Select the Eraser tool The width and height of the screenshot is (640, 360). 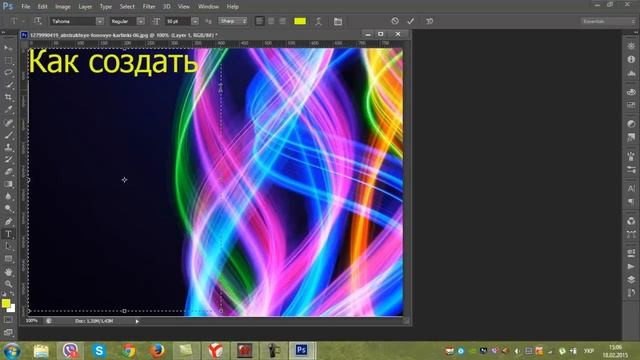8,171
